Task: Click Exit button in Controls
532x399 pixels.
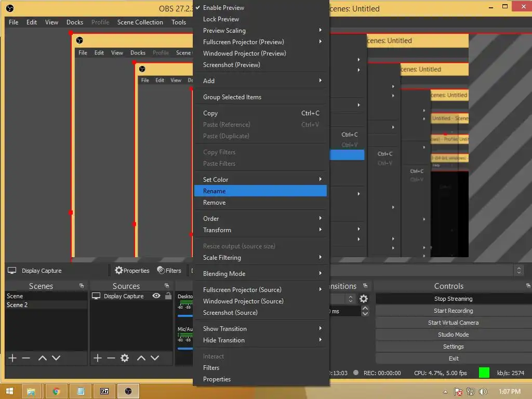Action: 453,358
